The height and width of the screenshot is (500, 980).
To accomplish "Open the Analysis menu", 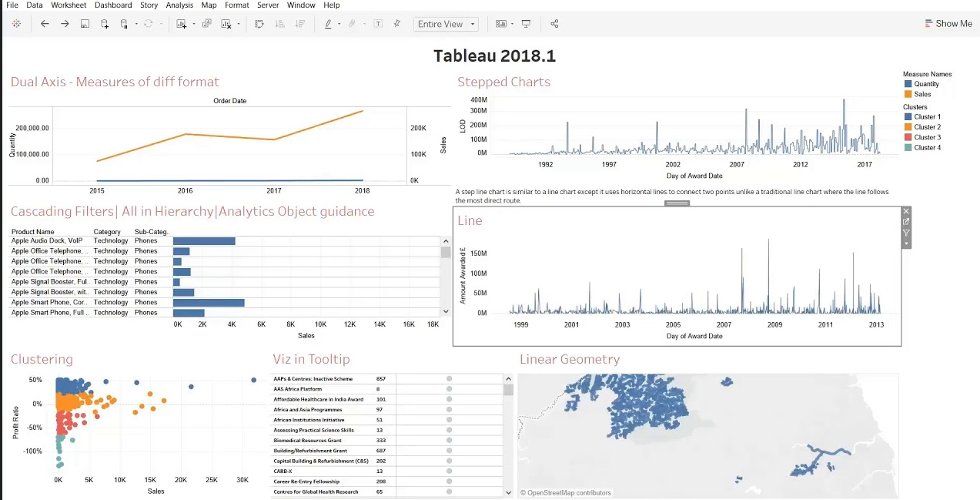I will [x=180, y=5].
